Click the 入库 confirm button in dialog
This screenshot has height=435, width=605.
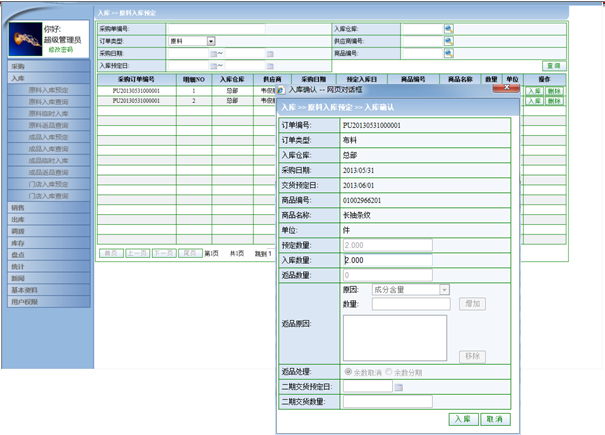(x=461, y=419)
